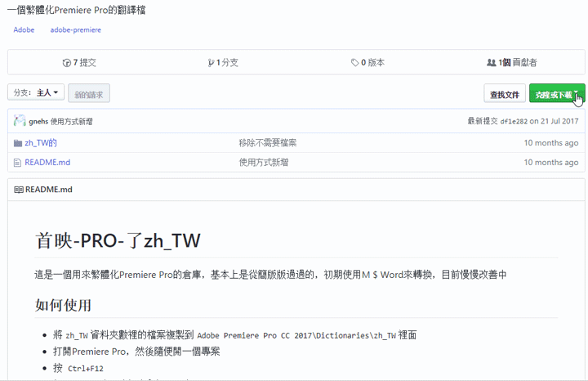Open the 分支: 主人 branch dropdown
Screen dimensions: 588x381
point(36,92)
